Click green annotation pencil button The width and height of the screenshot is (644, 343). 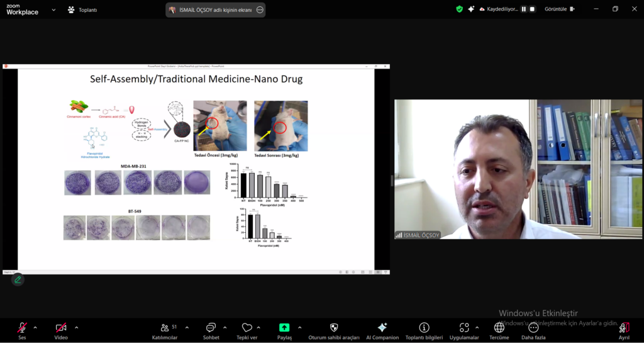point(18,279)
